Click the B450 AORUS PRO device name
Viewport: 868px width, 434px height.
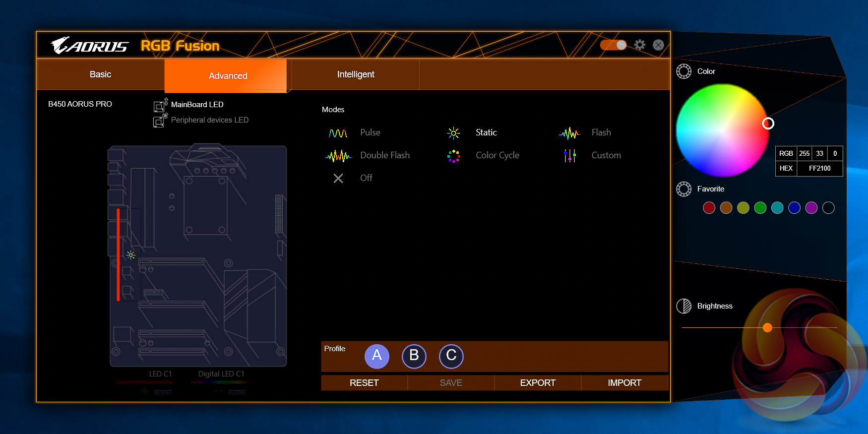(80, 104)
